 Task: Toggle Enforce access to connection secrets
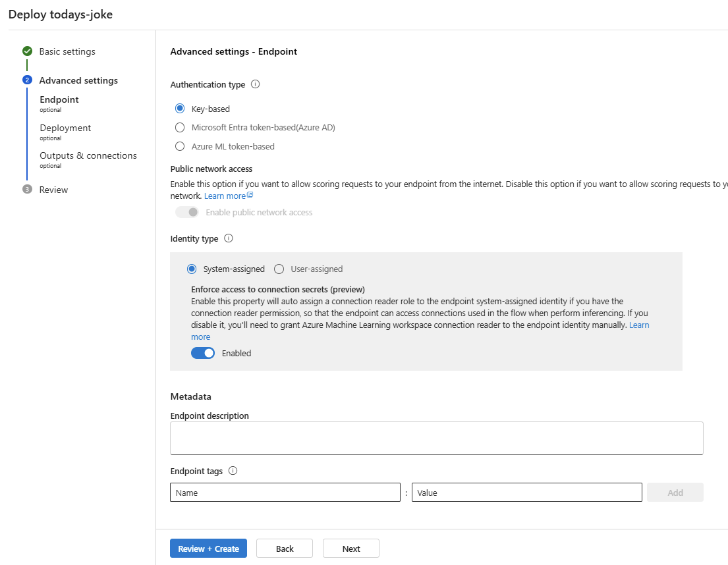(203, 353)
